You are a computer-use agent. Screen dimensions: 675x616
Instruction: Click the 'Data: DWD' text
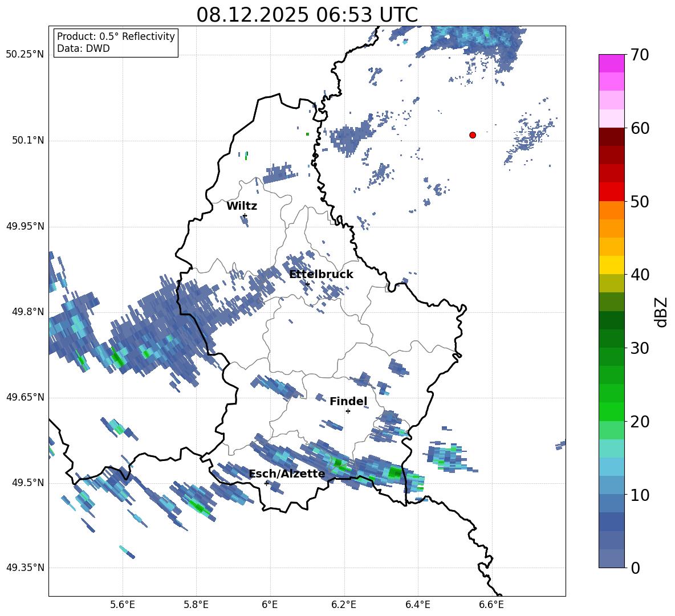tap(83, 48)
